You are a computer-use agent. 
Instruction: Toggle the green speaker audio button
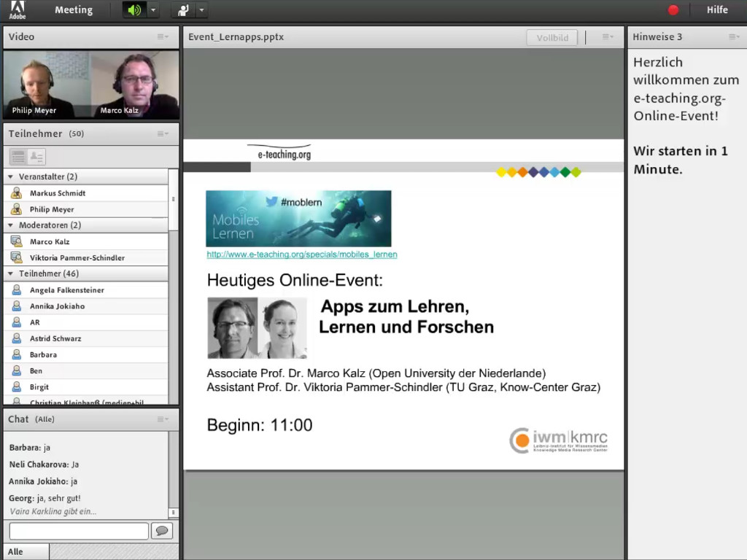click(x=134, y=10)
